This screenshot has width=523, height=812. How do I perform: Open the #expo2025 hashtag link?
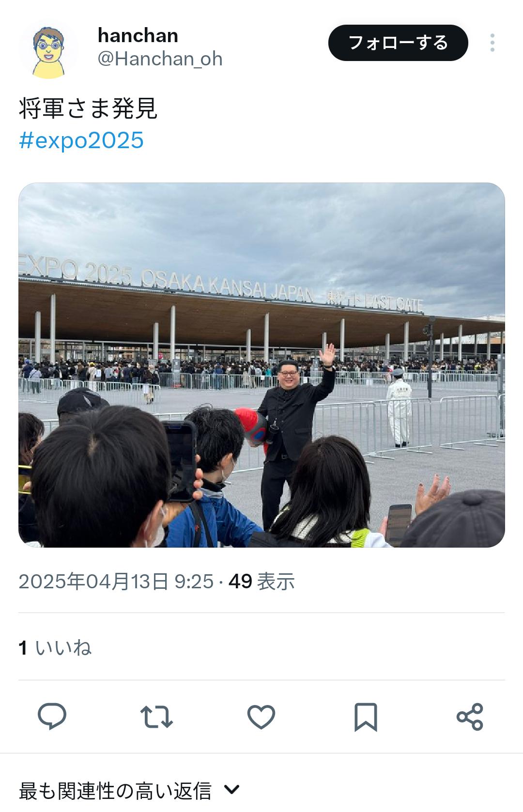[81, 140]
